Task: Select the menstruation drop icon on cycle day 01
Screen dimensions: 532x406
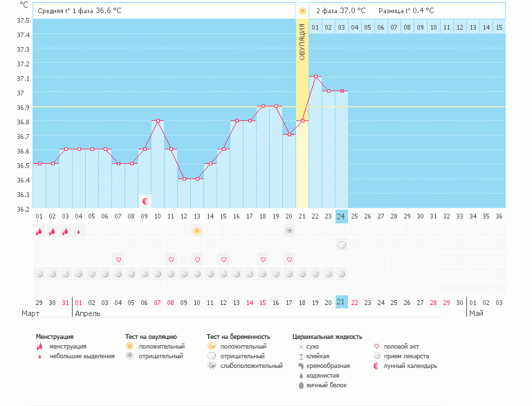Action: coord(39,232)
